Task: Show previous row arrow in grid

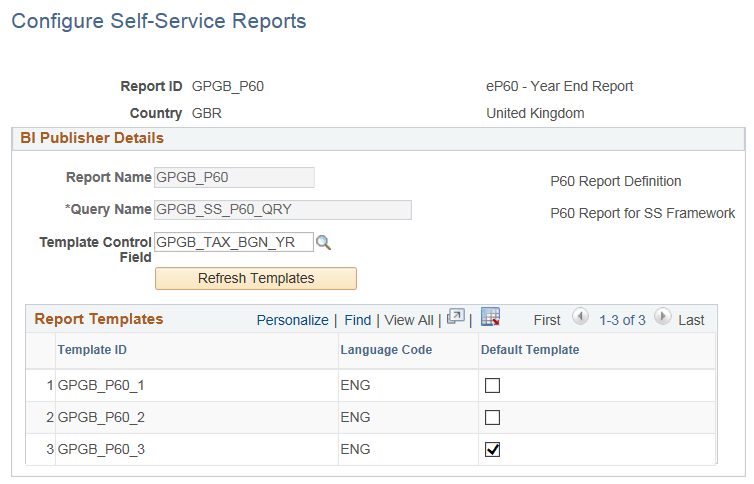Action: [580, 318]
